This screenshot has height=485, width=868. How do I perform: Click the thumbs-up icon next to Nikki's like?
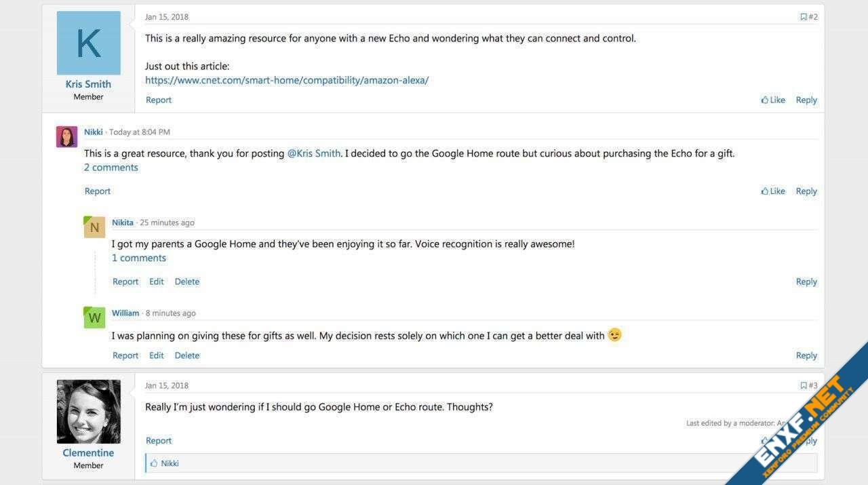(x=154, y=463)
